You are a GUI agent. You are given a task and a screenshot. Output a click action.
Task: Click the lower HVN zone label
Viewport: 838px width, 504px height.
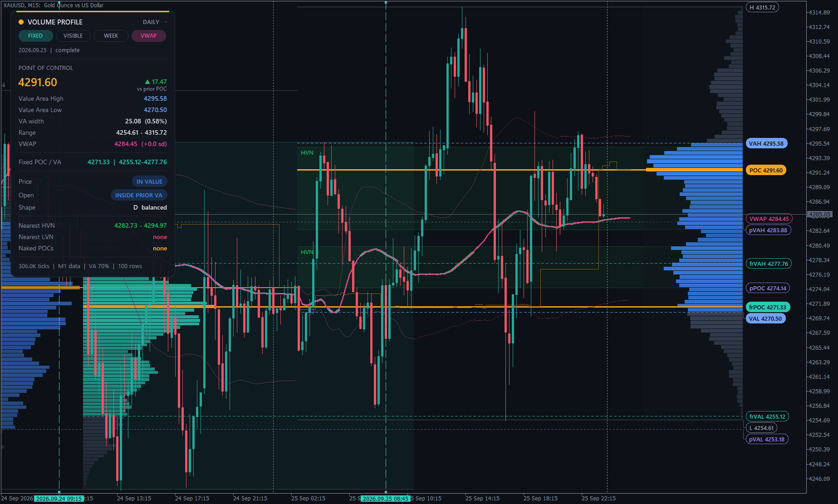(307, 252)
